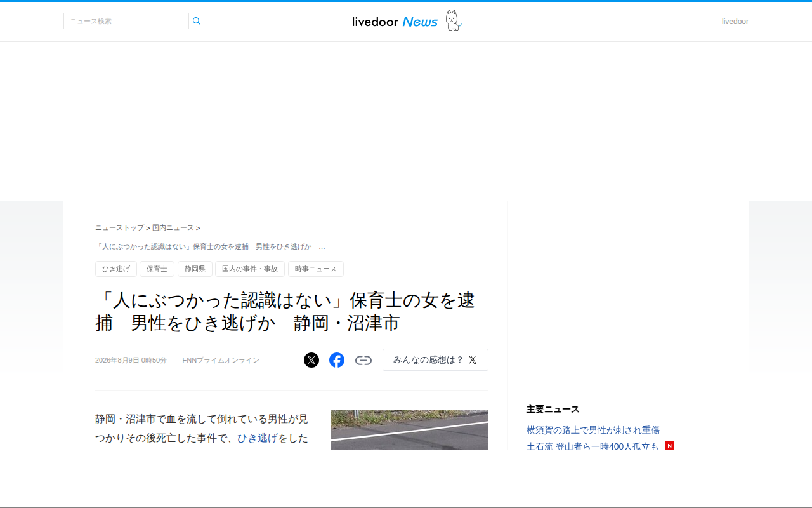The height and width of the screenshot is (508, 812).
Task: Open the livedoor link in header
Action: [x=735, y=22]
